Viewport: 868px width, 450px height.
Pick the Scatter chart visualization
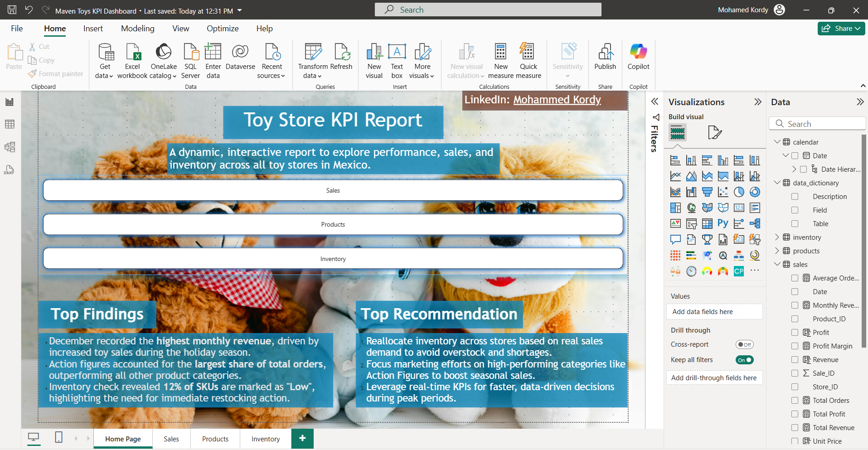(723, 192)
